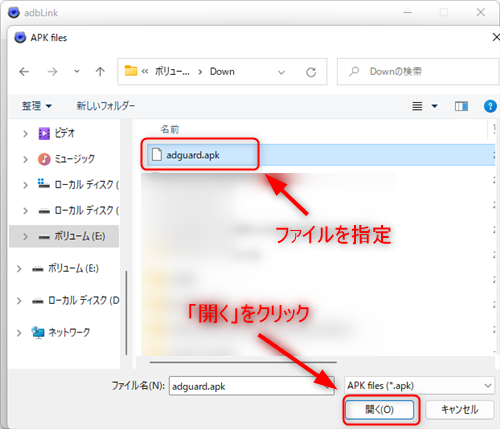The image size is (500, 429).
Task: Open the help question mark icon
Action: click(490, 106)
